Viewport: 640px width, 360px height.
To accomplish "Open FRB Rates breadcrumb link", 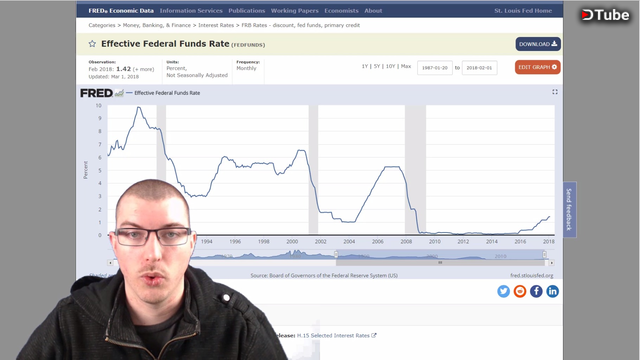I will click(300, 25).
